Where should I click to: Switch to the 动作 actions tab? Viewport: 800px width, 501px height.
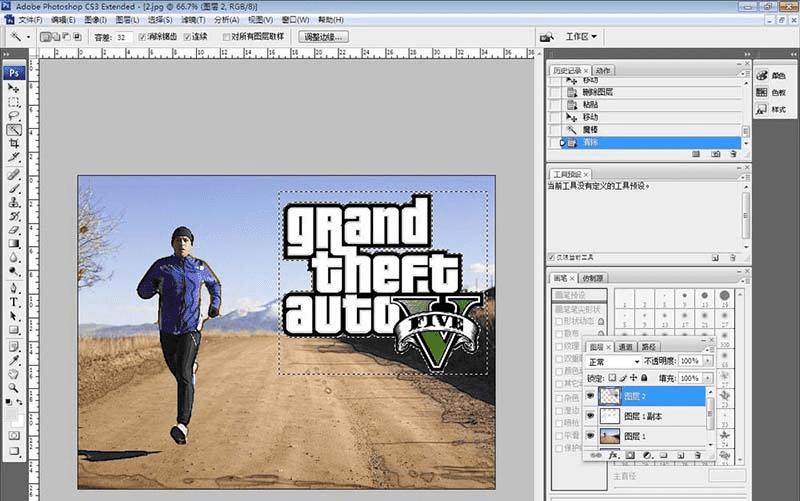(x=603, y=71)
